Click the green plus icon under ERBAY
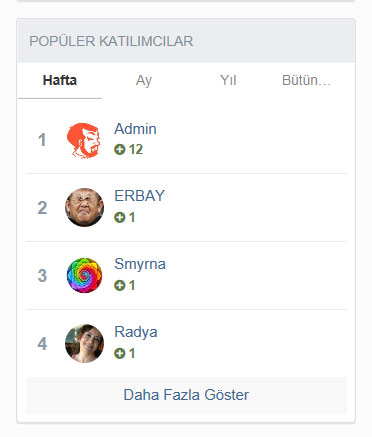372x437 pixels. click(119, 217)
